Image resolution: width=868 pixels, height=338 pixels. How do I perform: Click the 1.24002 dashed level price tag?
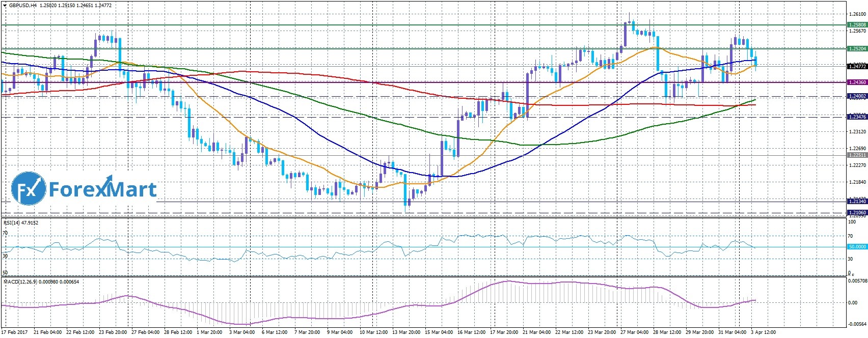coord(857,96)
